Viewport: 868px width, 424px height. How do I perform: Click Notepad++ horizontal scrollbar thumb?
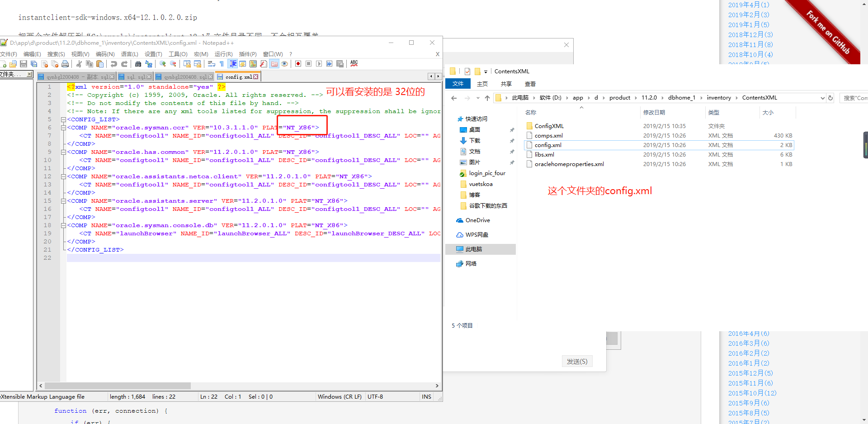118,386
